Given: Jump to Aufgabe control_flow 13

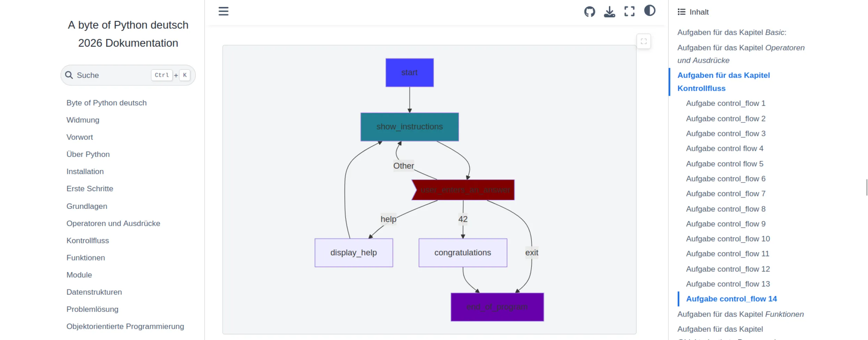Looking at the screenshot, I should [x=728, y=283].
